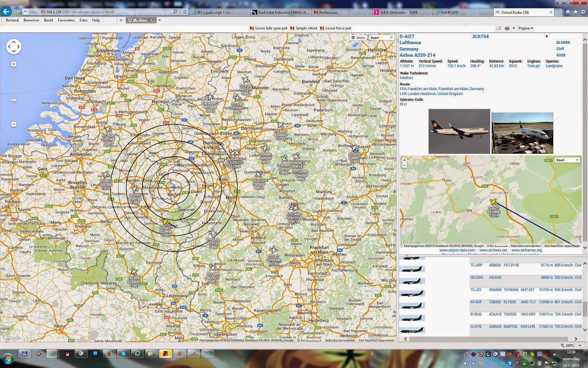The width and height of the screenshot is (588, 368).
Task: Select the yellow D-AIZT aircraft marker on main map
Action: click(165, 222)
